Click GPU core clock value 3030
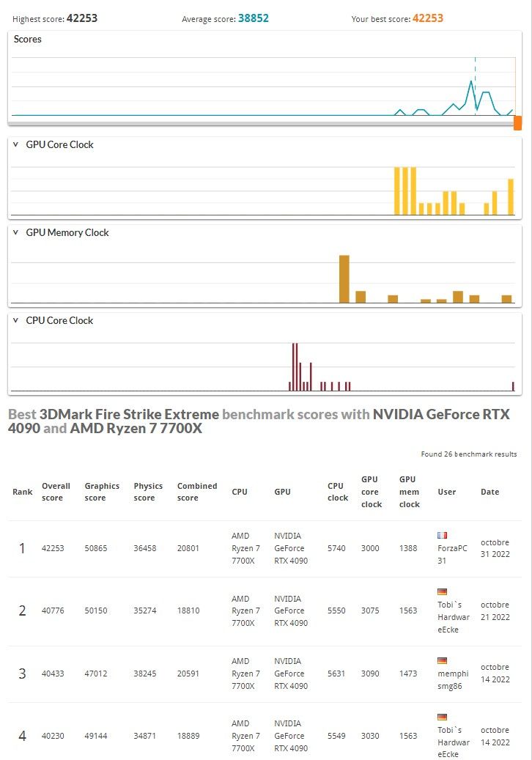The width and height of the screenshot is (532, 760). point(370,735)
